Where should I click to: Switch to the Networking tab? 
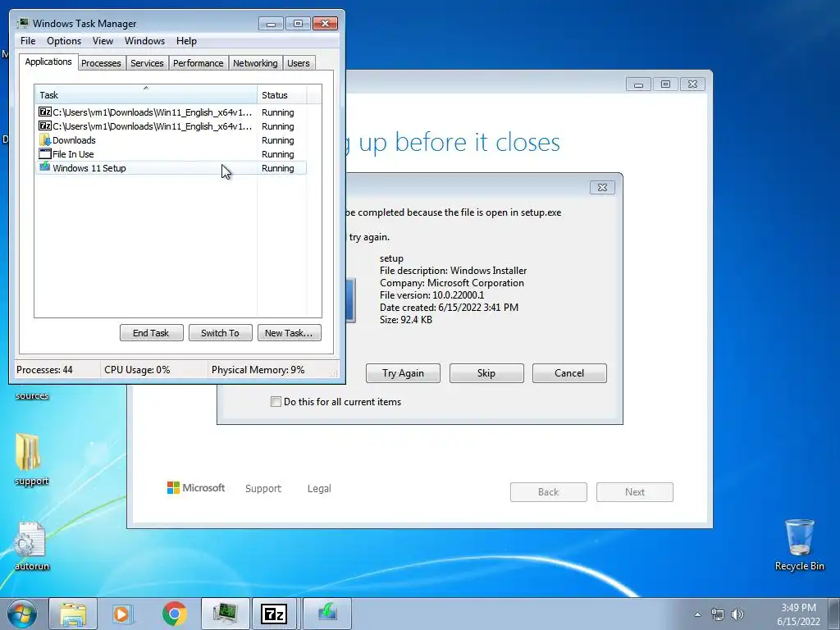pos(255,63)
